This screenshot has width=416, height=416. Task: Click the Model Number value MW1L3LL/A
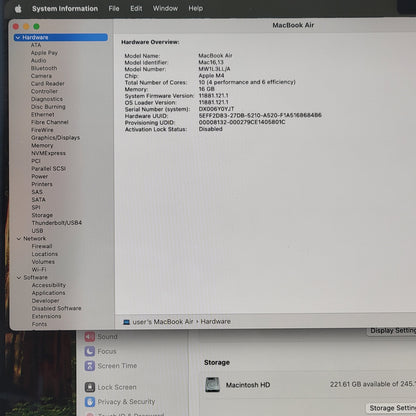click(x=214, y=69)
